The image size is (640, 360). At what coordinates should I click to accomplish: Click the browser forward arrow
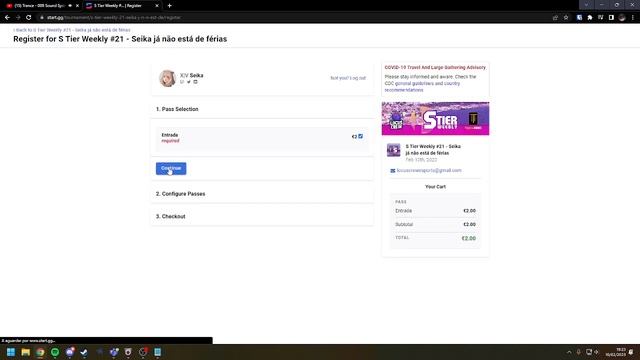(18, 18)
